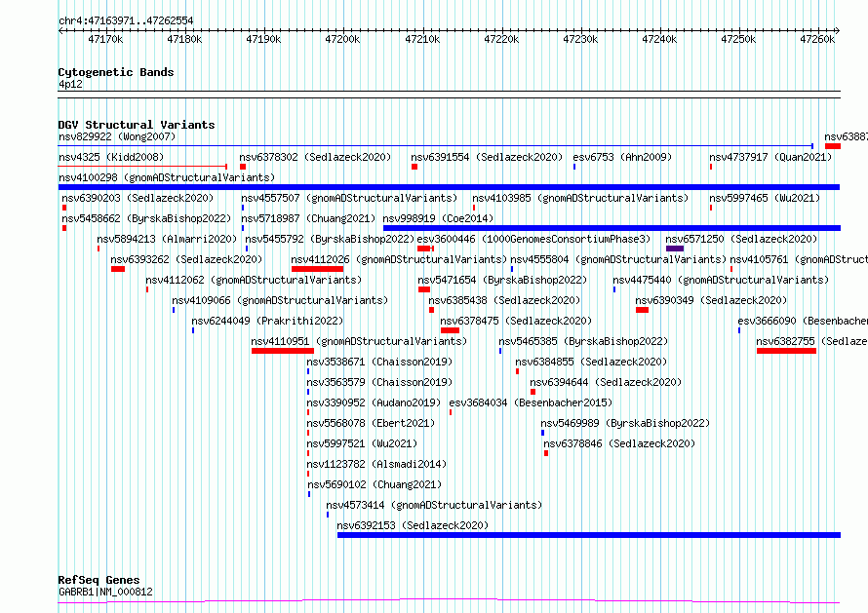The image size is (868, 613).
Task: Click the blue bar of nsv4100298
Action: coord(449,187)
